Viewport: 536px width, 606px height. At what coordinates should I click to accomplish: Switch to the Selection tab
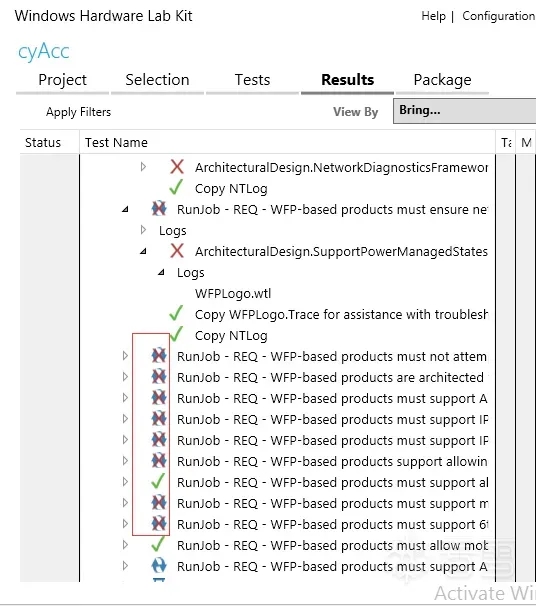click(x=157, y=80)
